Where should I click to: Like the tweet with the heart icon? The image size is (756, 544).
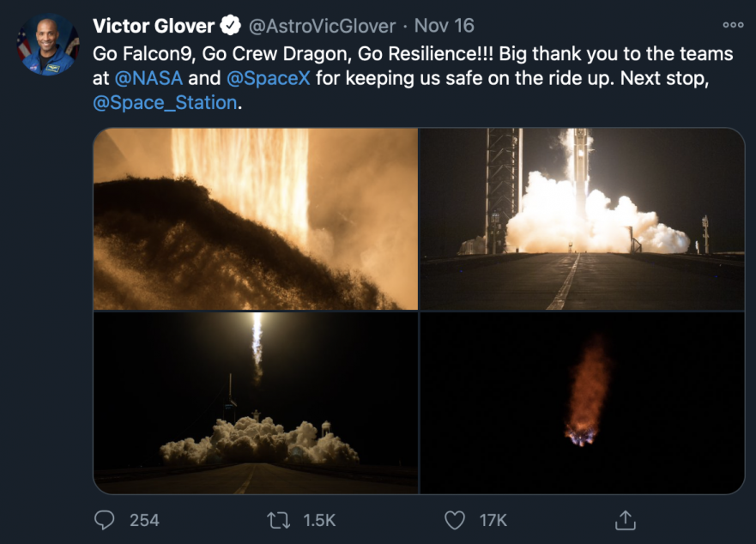(454, 520)
